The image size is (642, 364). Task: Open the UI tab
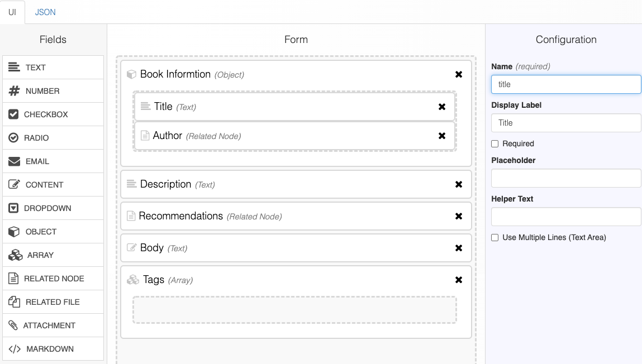click(12, 12)
